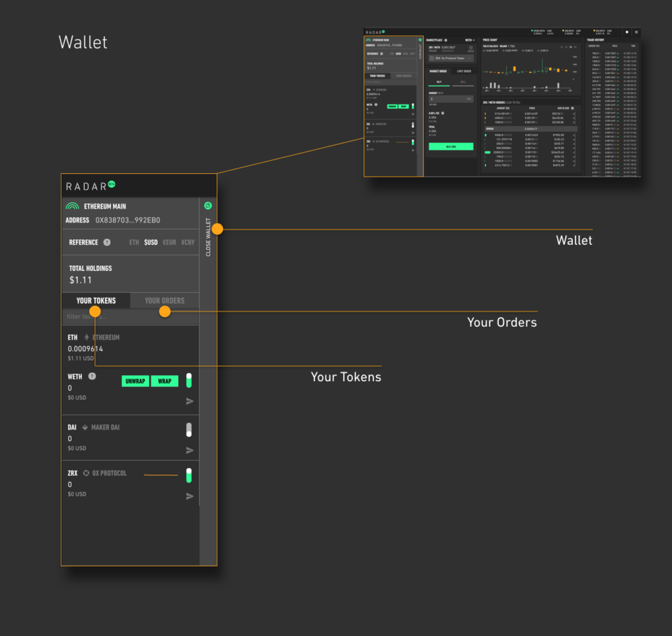The height and width of the screenshot is (636, 672).
Task: Click the Marketplace info icon in dashboard thumbnail
Action: point(446,40)
